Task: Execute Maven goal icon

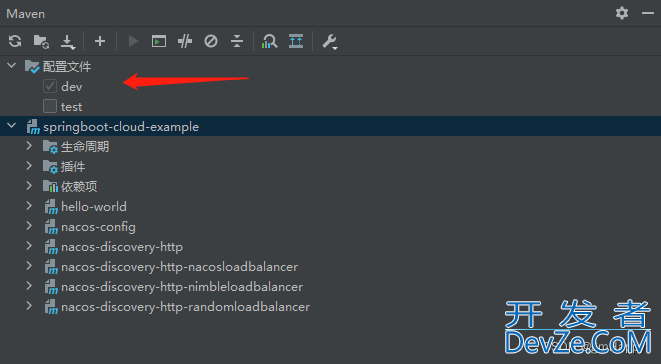Action: (x=159, y=41)
